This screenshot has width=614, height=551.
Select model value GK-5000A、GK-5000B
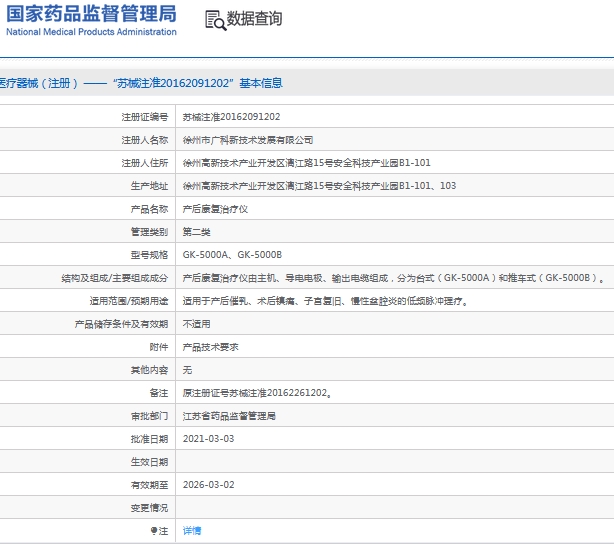tap(232, 255)
